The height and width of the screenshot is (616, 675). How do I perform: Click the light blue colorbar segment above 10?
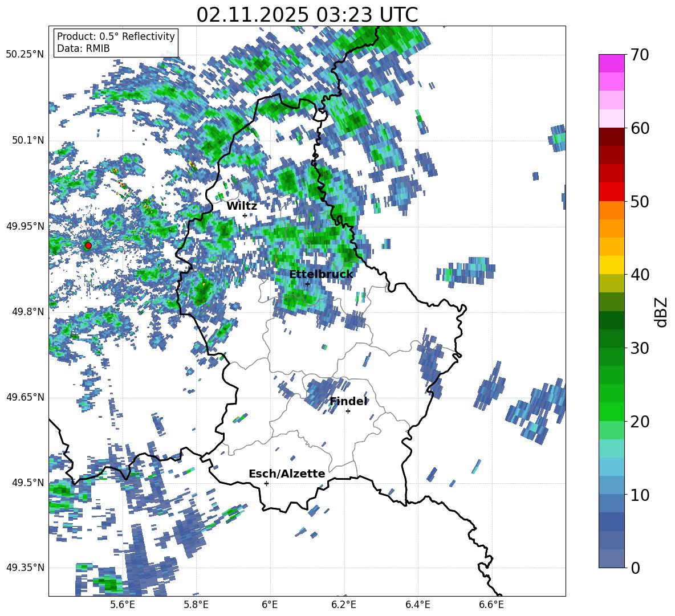tap(612, 486)
